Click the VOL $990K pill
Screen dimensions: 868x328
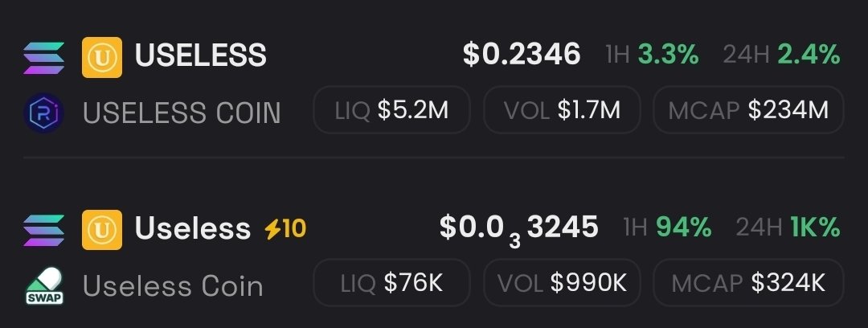562,283
